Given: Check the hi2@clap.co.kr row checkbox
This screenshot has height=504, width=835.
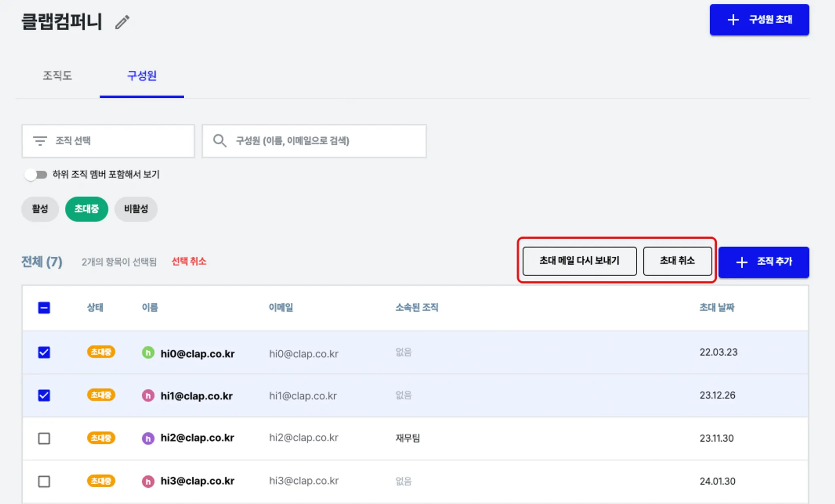Looking at the screenshot, I should click(x=44, y=438).
